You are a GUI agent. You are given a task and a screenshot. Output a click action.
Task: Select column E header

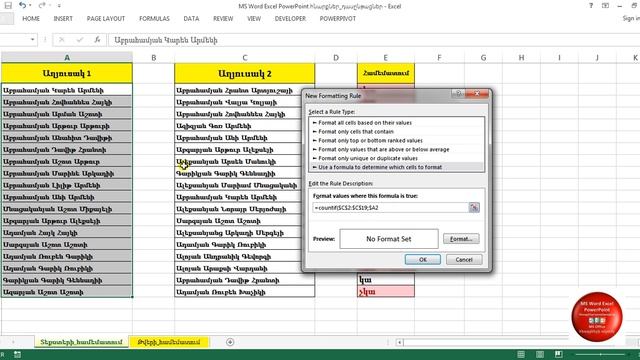[x=385, y=58]
